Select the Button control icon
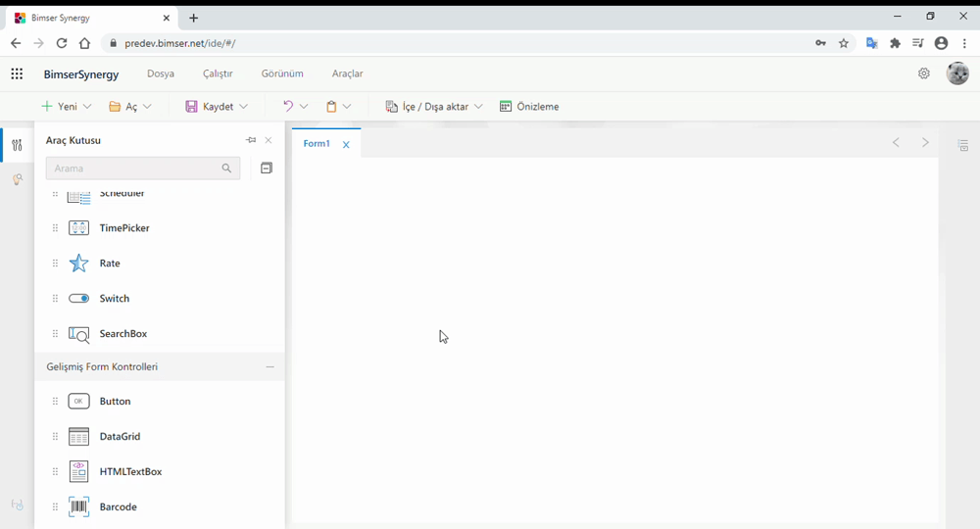The image size is (980, 529). pyautogui.click(x=78, y=402)
